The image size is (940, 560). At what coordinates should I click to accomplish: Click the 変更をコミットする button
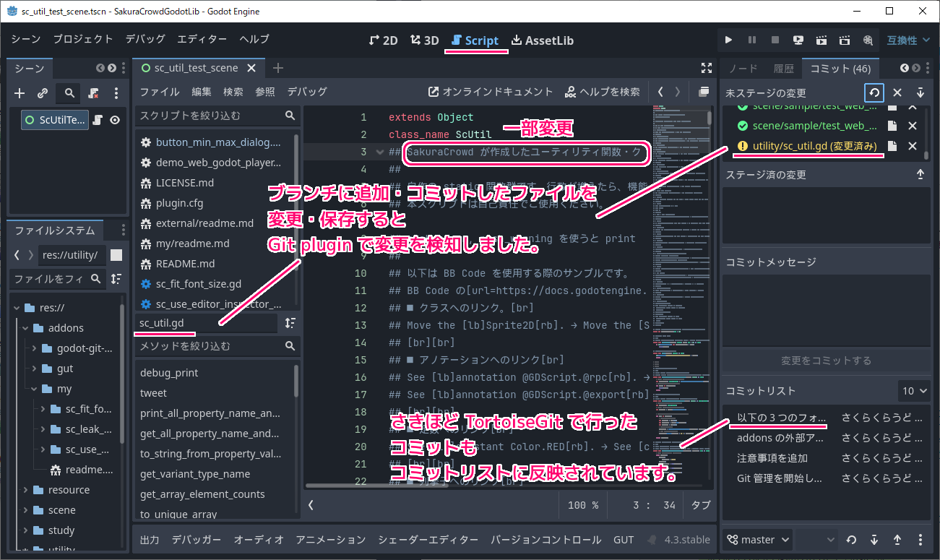click(826, 360)
